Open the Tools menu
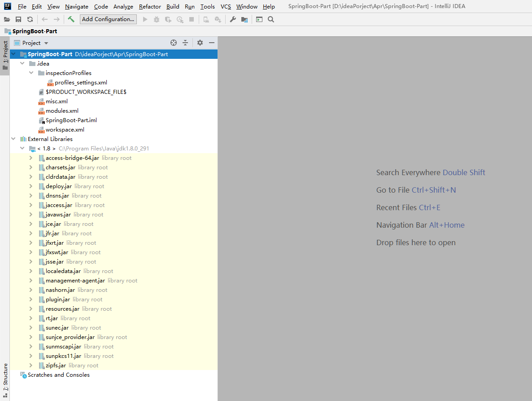 point(207,6)
